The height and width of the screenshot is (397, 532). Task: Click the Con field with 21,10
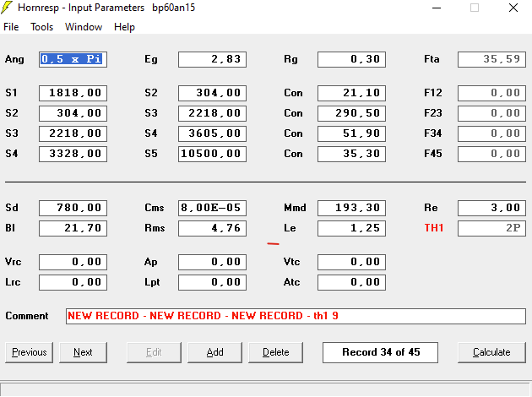pyautogui.click(x=351, y=93)
